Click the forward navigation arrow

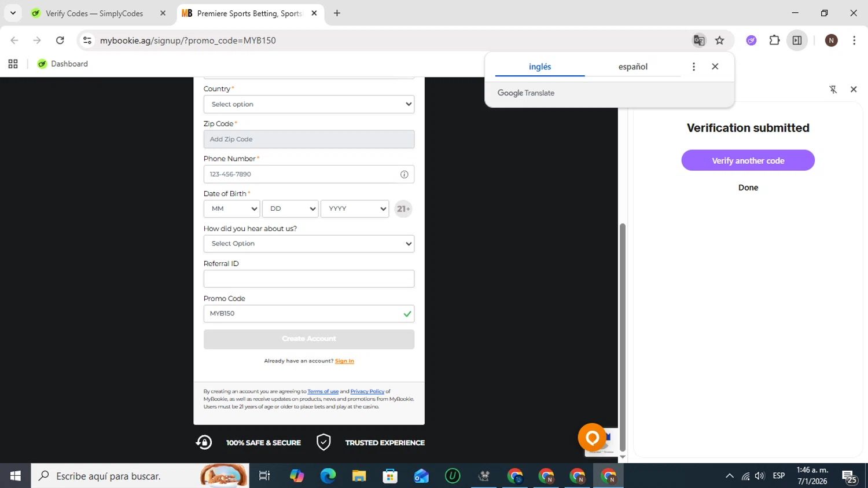pos(37,41)
